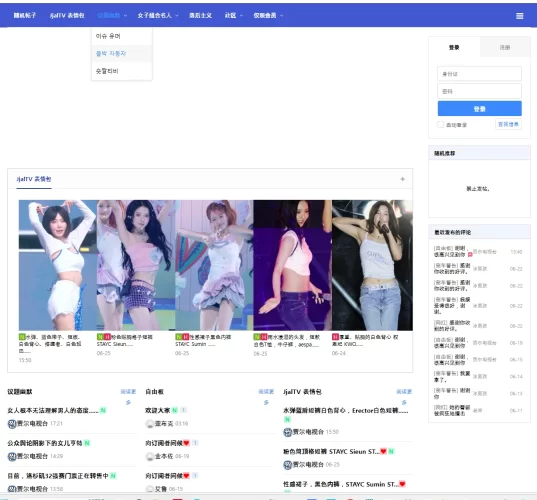The image size is (537, 500).
Task: Open aespa purple-stage gallery thumbnail
Action: pos(292,265)
